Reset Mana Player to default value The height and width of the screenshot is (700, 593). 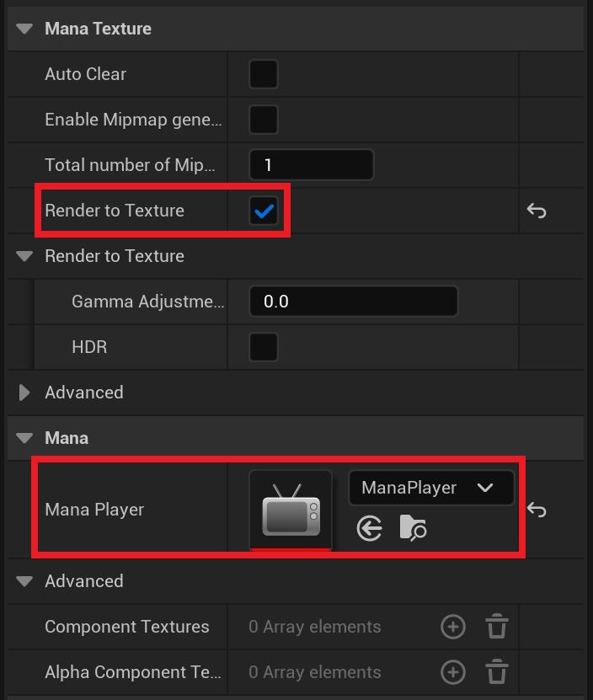click(537, 510)
